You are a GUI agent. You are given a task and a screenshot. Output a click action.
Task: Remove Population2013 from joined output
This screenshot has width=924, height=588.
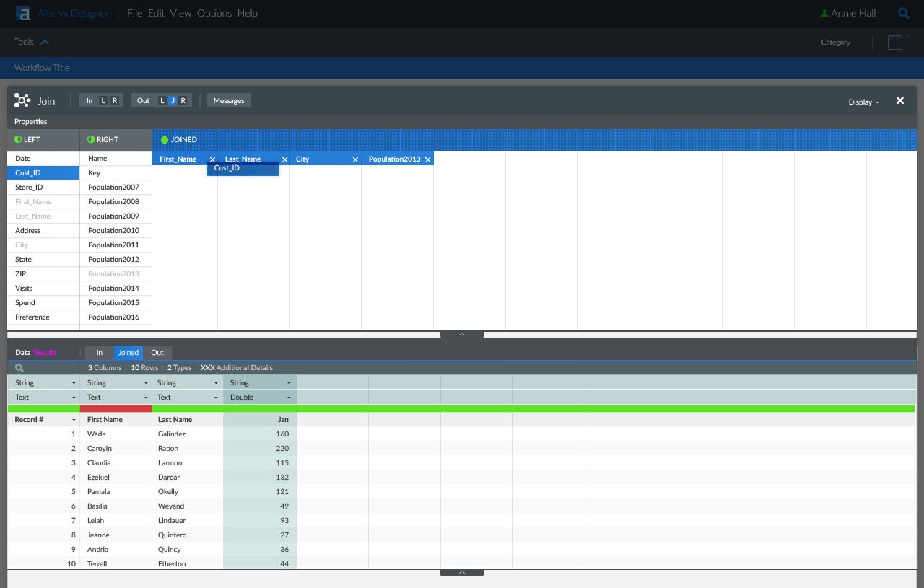coord(428,159)
